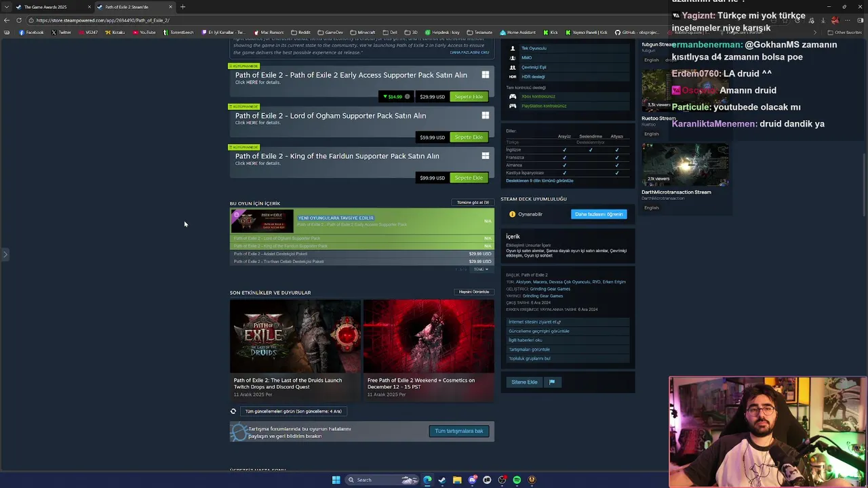
Task: Open the GitHub bookmark
Action: [637, 33]
